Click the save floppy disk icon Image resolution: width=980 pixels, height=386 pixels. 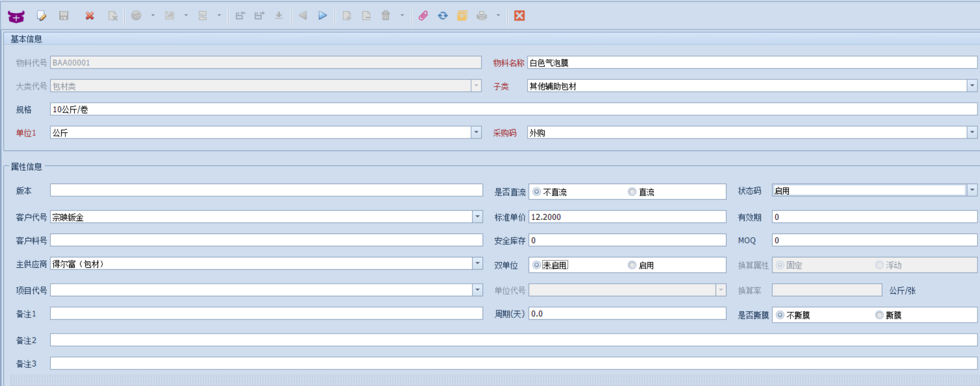pos(63,16)
